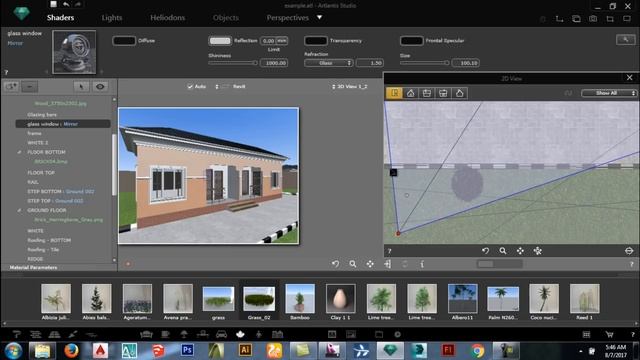640x360 pixels.
Task: Open the Objects tab
Action: (226, 18)
